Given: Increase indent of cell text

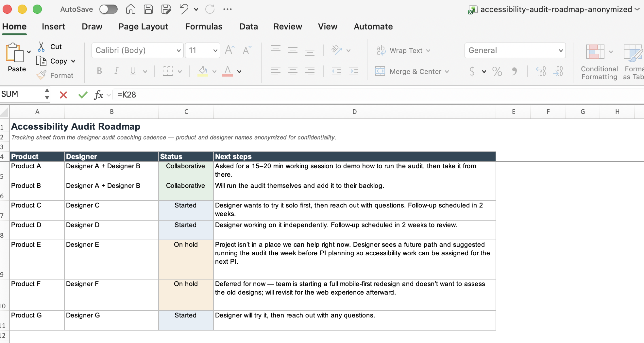Looking at the screenshot, I should coord(354,71).
